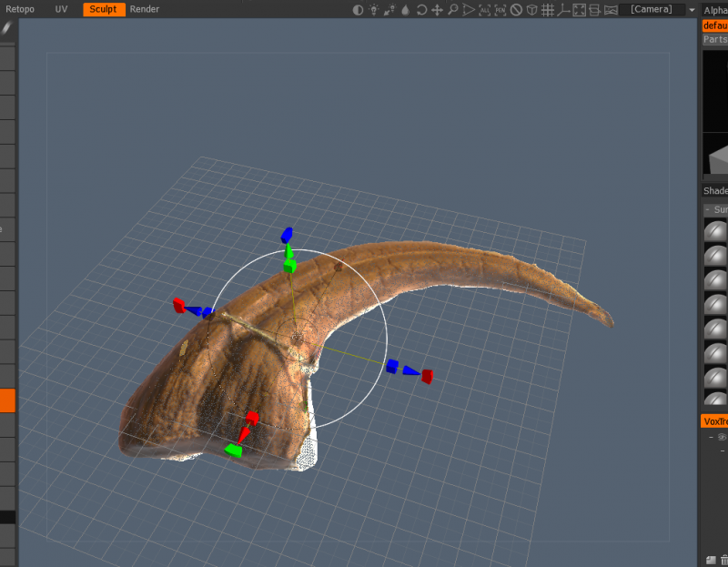
Task: Click the prohibition circle-slash icon
Action: coord(516,10)
